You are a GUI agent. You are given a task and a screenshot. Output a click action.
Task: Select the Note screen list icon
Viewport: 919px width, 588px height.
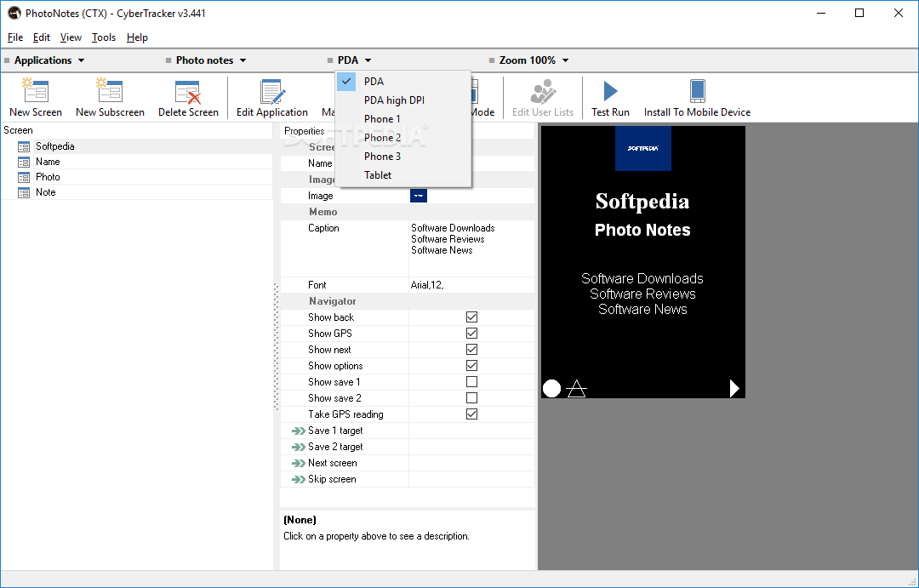click(x=24, y=192)
